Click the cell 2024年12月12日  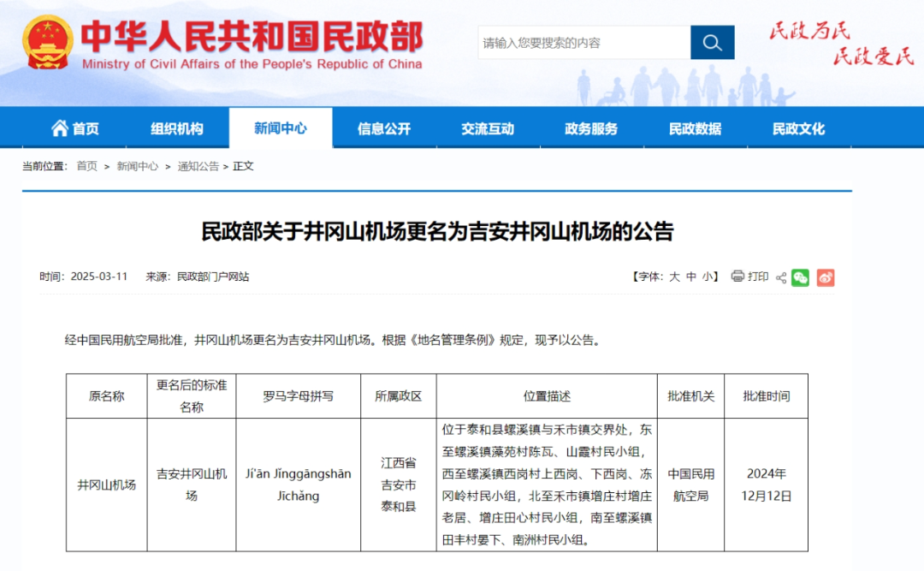tap(766, 485)
